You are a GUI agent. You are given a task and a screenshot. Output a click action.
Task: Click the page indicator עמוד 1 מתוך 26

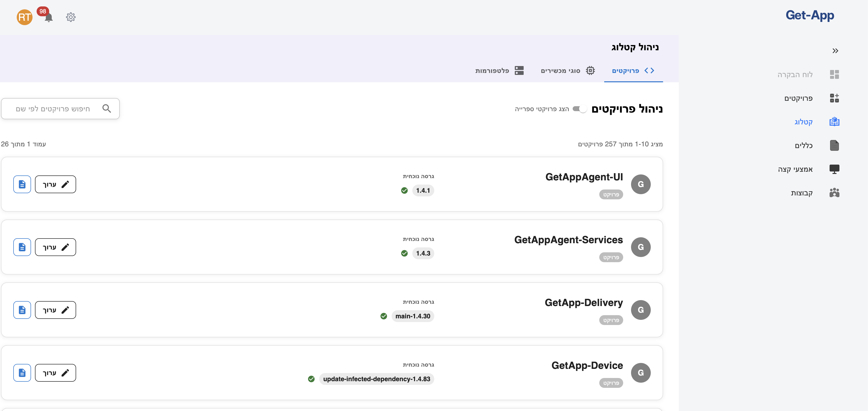pyautogui.click(x=24, y=144)
